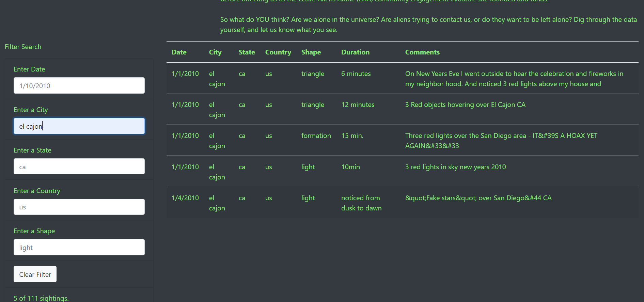Select the Enter a Country input box
Screen dimensions: 644x302
click(79, 207)
